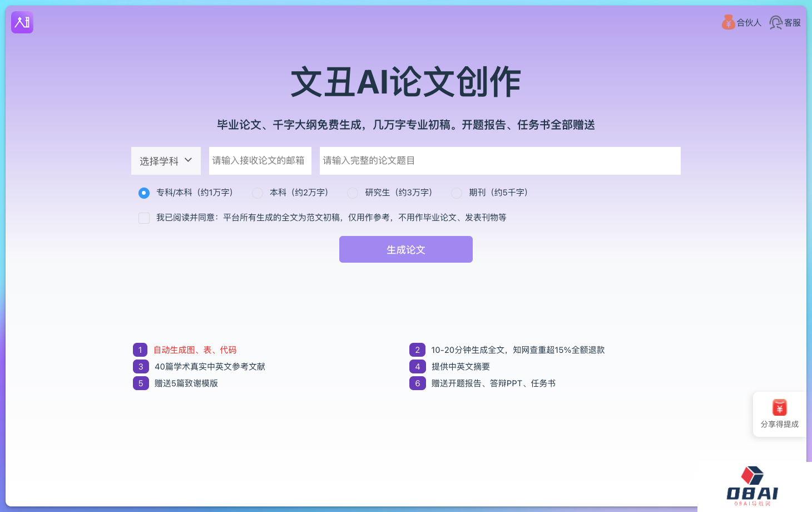
Task: Enable the 我已阅读并同意 agreement checkbox
Action: coord(144,218)
